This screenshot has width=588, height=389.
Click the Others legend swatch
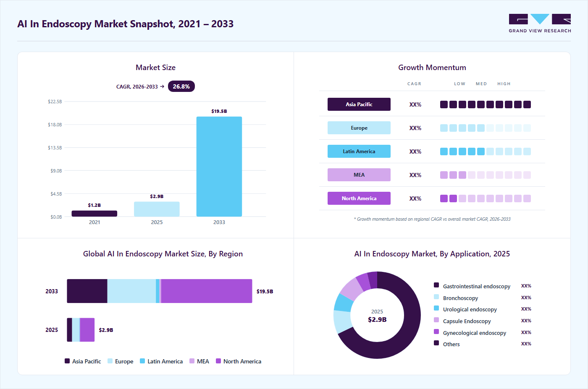436,343
